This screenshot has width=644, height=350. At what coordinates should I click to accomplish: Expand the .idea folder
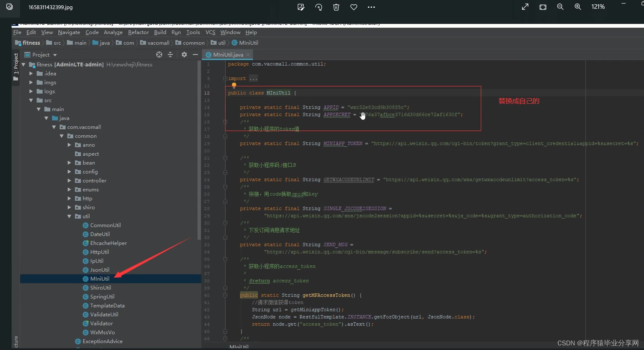click(31, 73)
